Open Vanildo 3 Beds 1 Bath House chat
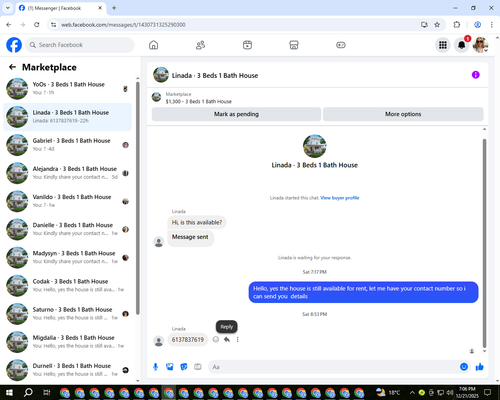 67,201
